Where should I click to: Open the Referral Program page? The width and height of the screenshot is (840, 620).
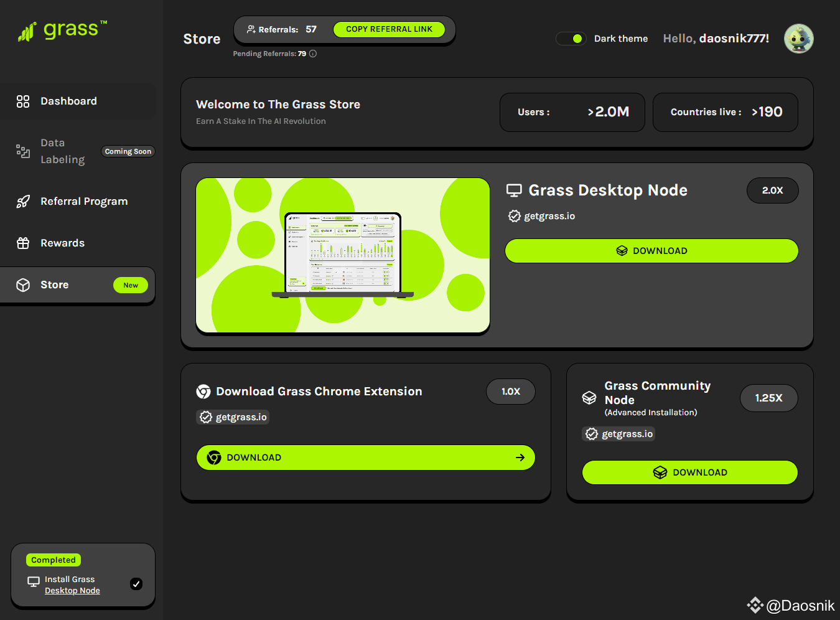(x=78, y=202)
